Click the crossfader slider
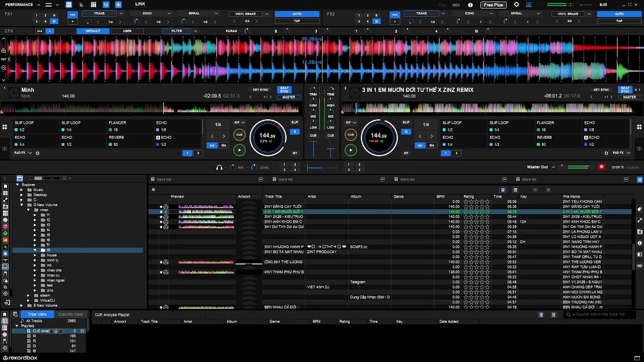Image resolution: width=644 pixels, height=362 pixels. (x=321, y=167)
